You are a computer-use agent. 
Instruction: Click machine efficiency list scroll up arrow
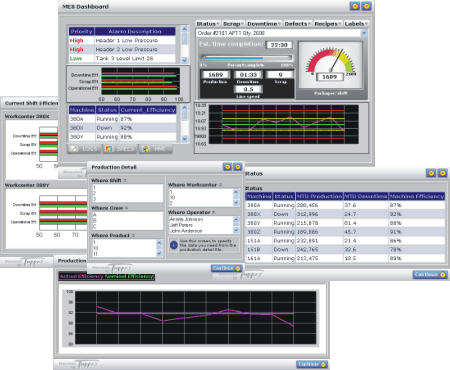tap(184, 107)
